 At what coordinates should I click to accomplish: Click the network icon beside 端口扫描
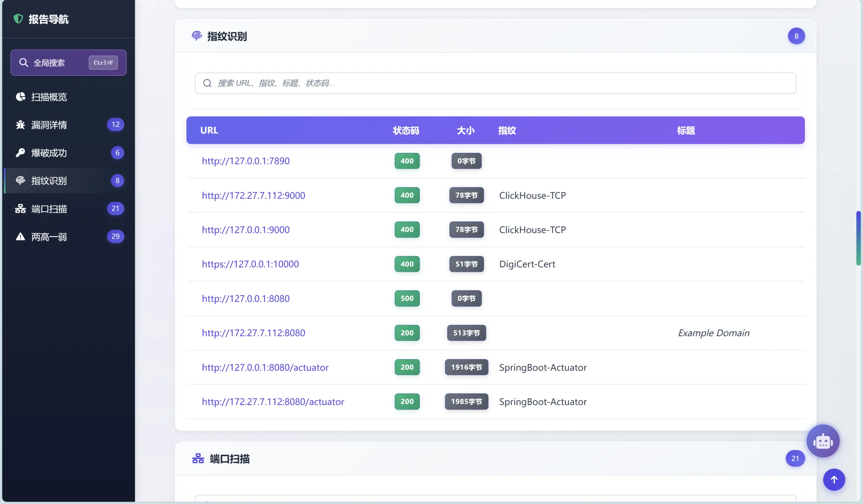(x=20, y=209)
